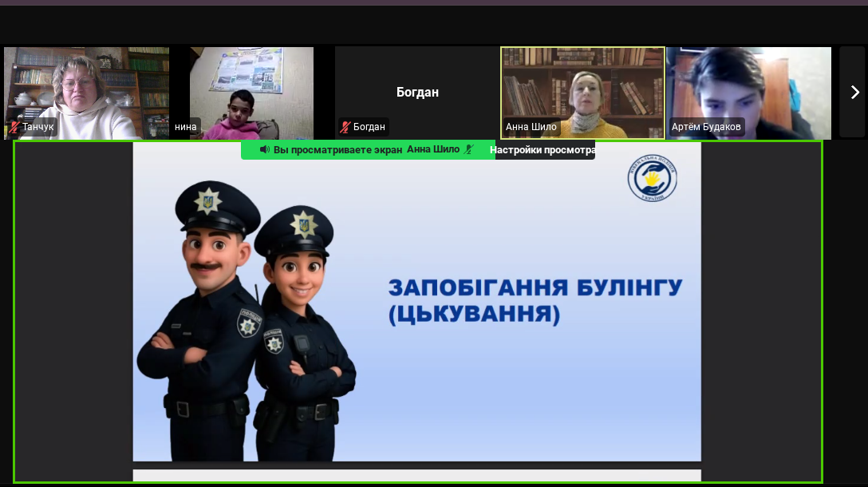Click the "Артём Будаков" name label
Viewport: 868px width, 487px height.
coord(706,127)
